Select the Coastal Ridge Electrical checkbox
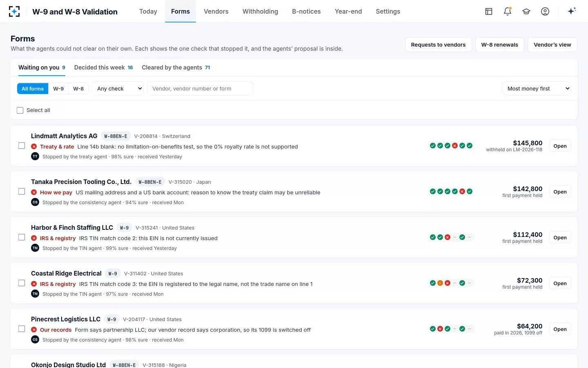This screenshot has height=368, width=588. pos(22,283)
